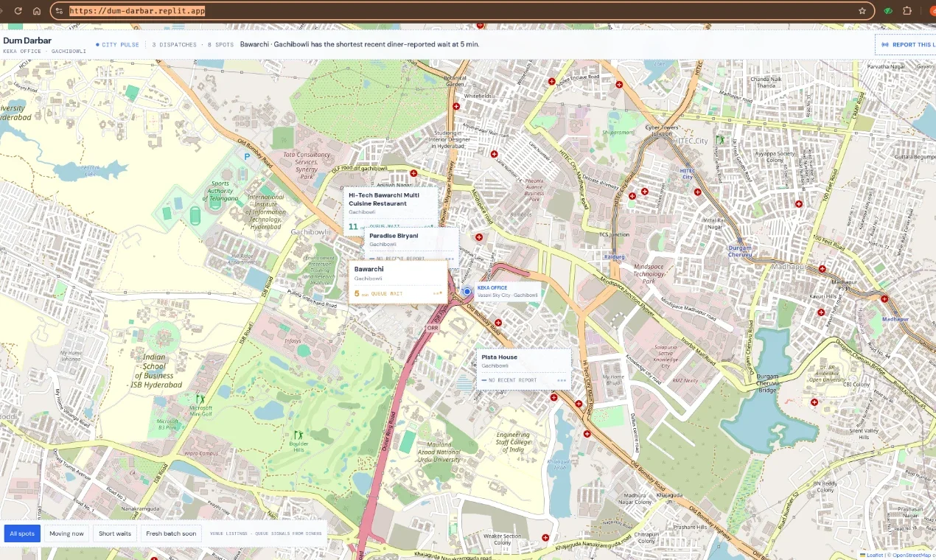Go to the browser home page icon
Viewport: 936px width, 560px height.
36,11
